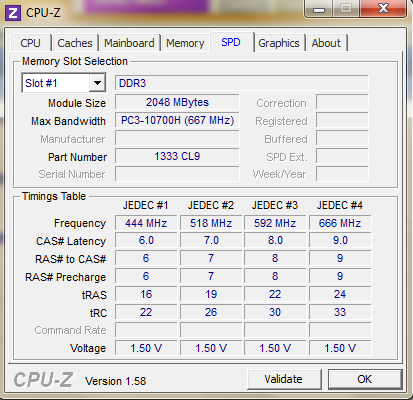Click the Part Number 1333 CL9 field
The width and height of the screenshot is (413, 400).
(177, 156)
